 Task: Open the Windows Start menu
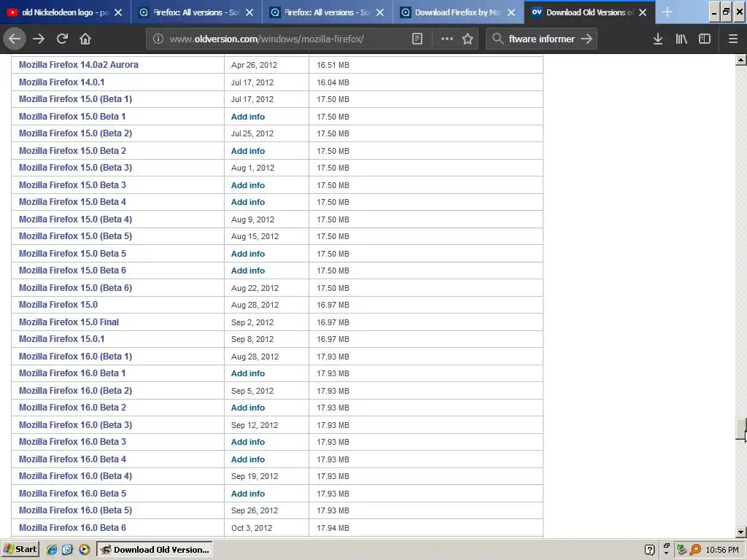point(20,549)
